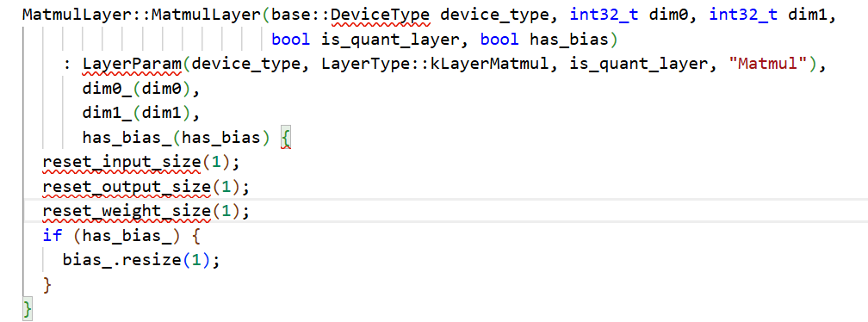Click the underlined opening brace after has_bias_
This screenshot has width=868, height=322.
pyautogui.click(x=286, y=138)
